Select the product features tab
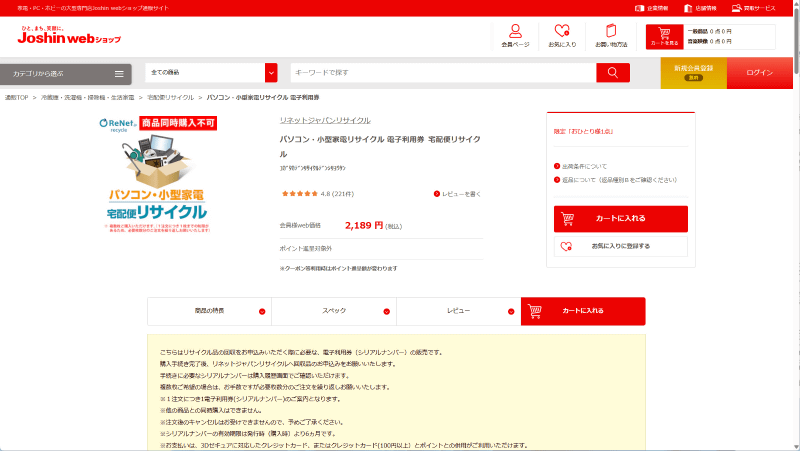The height and width of the screenshot is (451, 800). click(x=209, y=311)
